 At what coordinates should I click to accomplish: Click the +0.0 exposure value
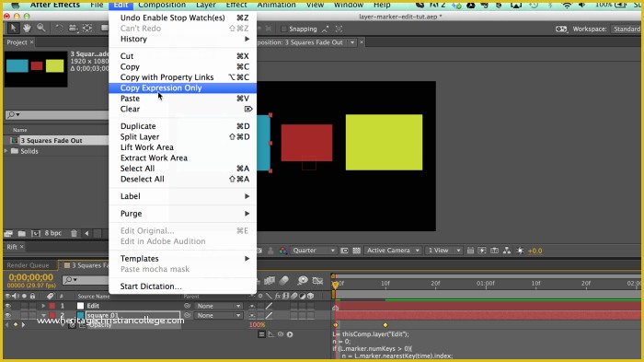[x=535, y=251]
